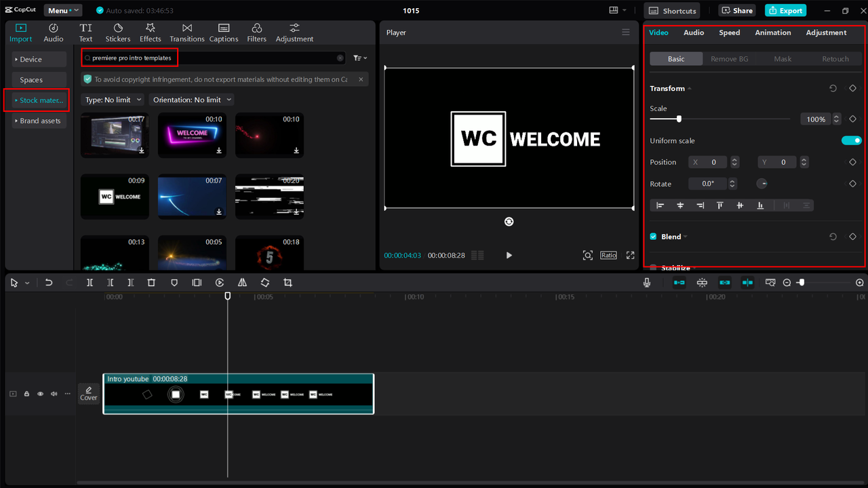This screenshot has width=868, height=488.
Task: Click the microphone record voiceover icon
Action: [647, 283]
